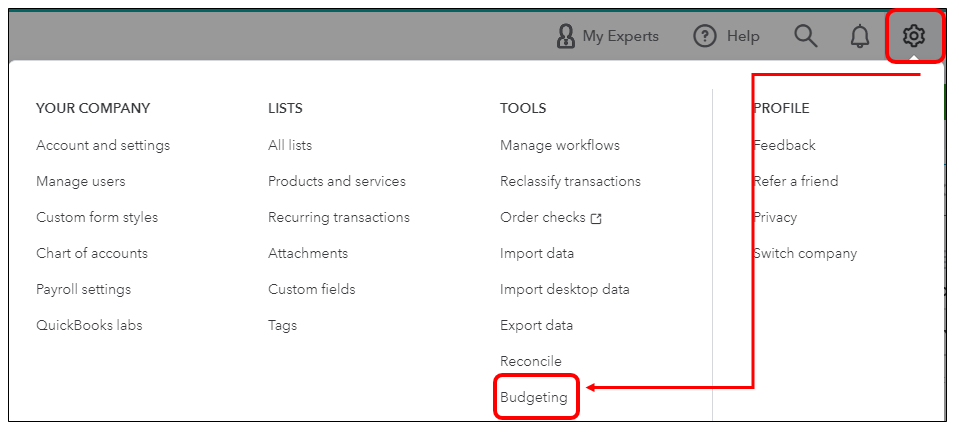This screenshot has width=959, height=435.
Task: Open Chart of accounts
Action: pyautogui.click(x=92, y=253)
